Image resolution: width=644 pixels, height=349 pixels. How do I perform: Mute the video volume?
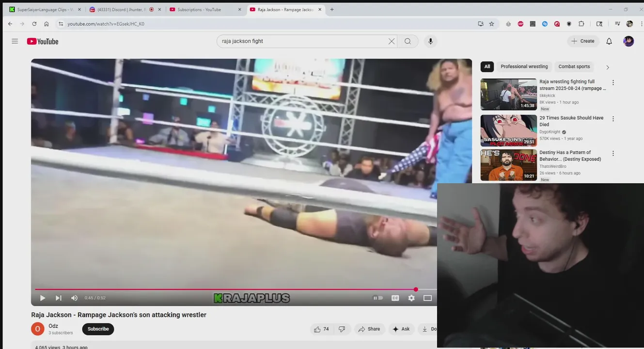click(74, 298)
